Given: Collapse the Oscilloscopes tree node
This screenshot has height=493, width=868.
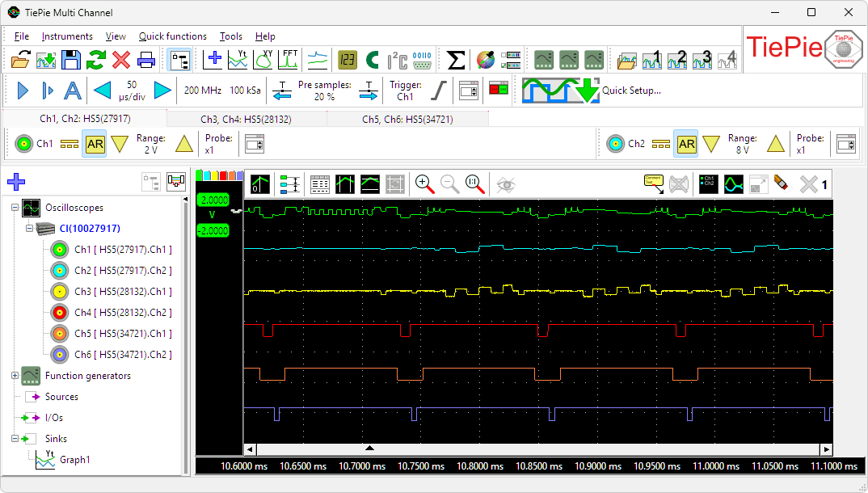Looking at the screenshot, I should tap(15, 208).
